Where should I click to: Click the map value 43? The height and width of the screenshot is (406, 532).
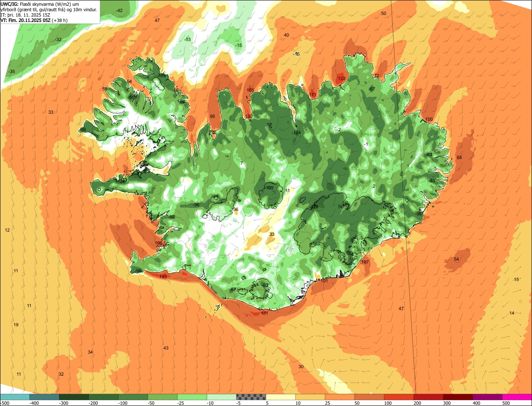tap(166, 348)
